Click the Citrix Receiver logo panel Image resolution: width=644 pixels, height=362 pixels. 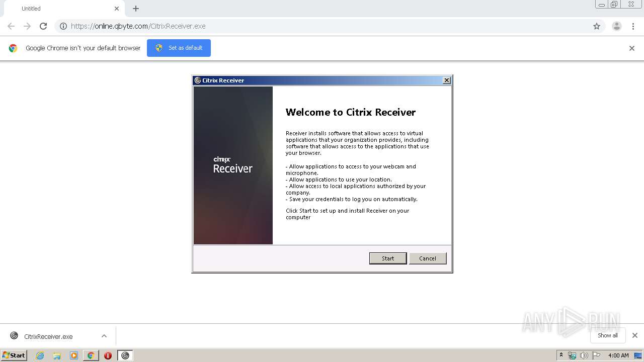click(233, 165)
